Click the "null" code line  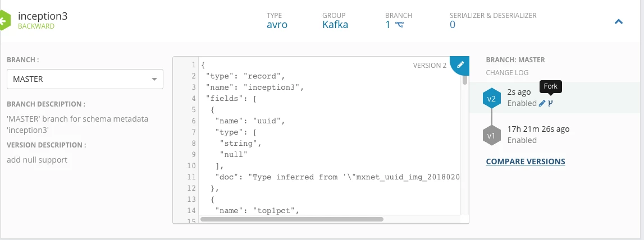[x=234, y=155]
